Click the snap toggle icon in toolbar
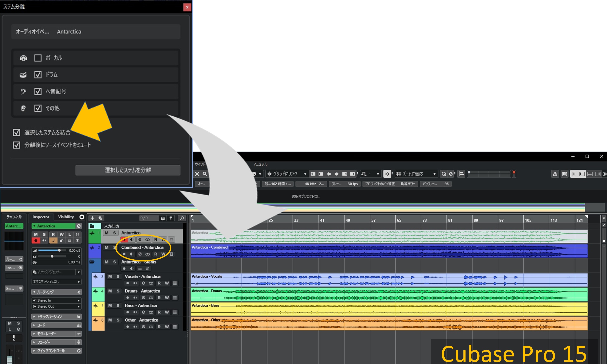Image resolution: width=607 pixels, height=364 pixels. 387,174
